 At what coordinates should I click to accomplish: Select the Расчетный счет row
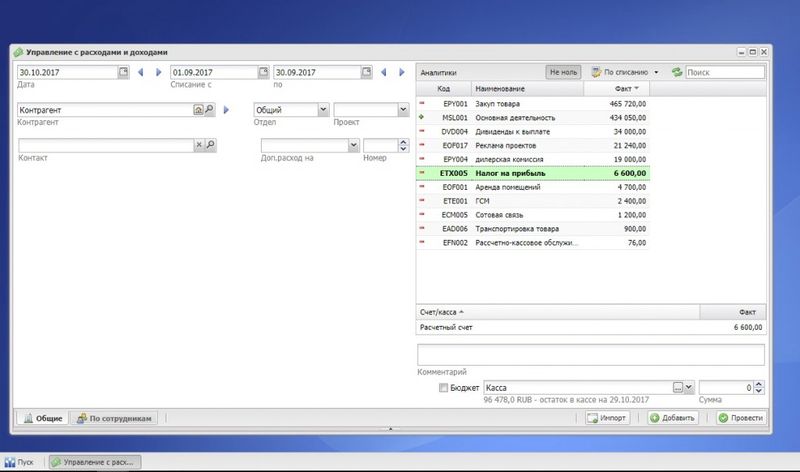click(x=591, y=327)
